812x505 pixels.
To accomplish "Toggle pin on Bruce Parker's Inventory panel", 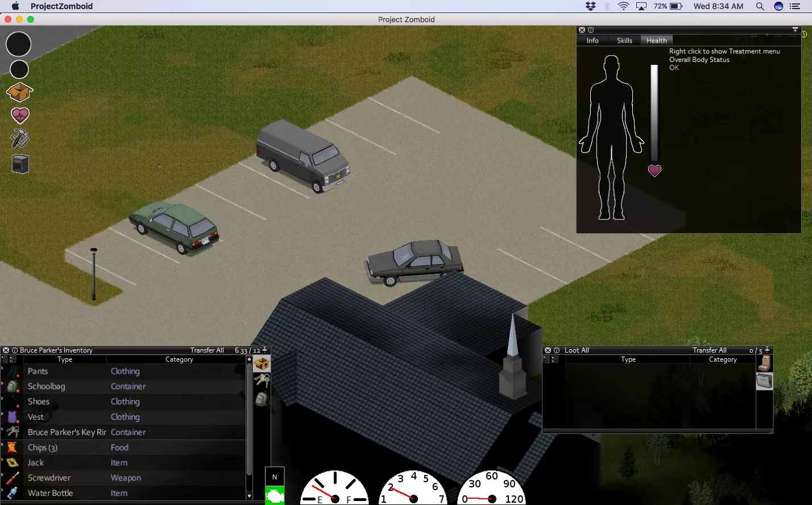I will [x=265, y=350].
